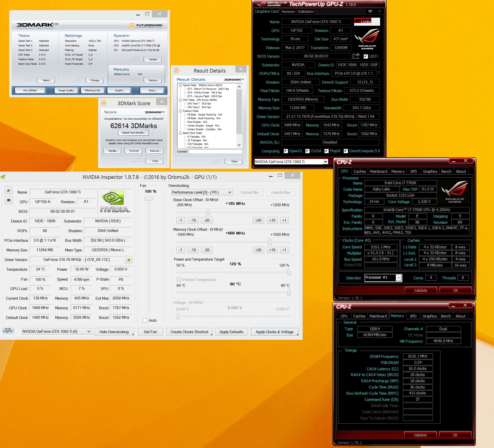Collapse the CPU Tests tree node
The image size is (494, 448).
[x=180, y=100]
